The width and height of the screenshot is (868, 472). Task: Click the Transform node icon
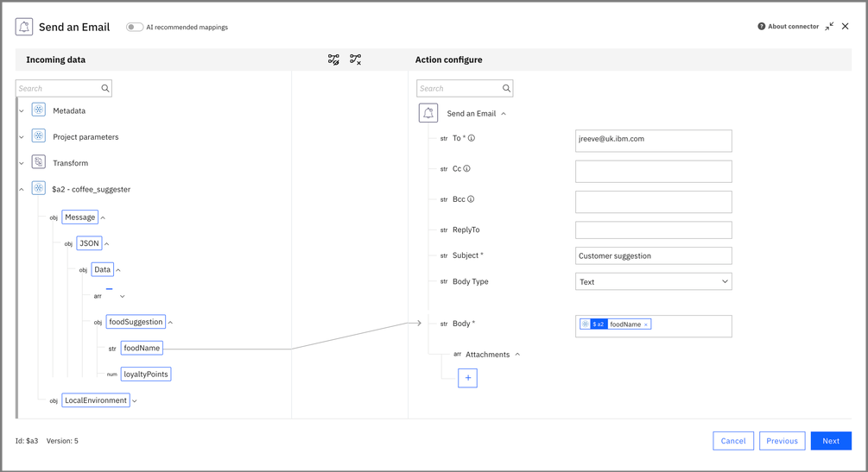pyautogui.click(x=39, y=162)
